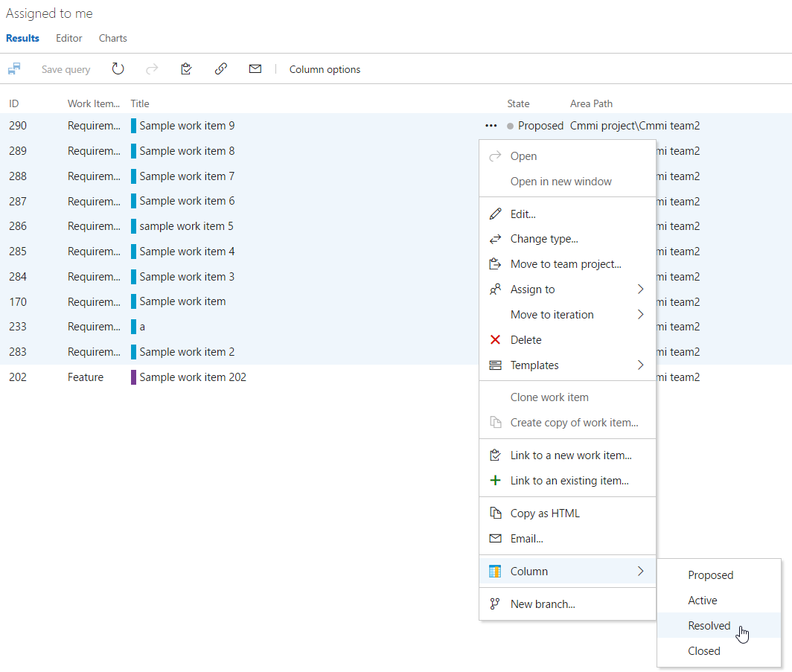The height and width of the screenshot is (672, 792).
Task: Click the copy icon by Create copy of work item
Action: 496,423
